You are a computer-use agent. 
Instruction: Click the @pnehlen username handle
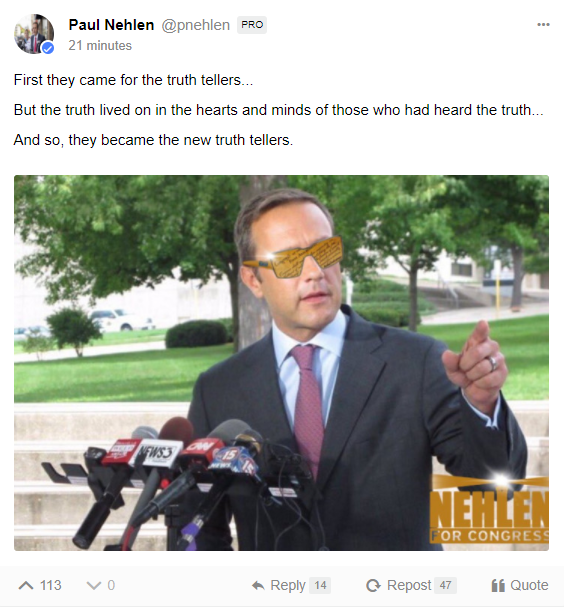tap(195, 25)
